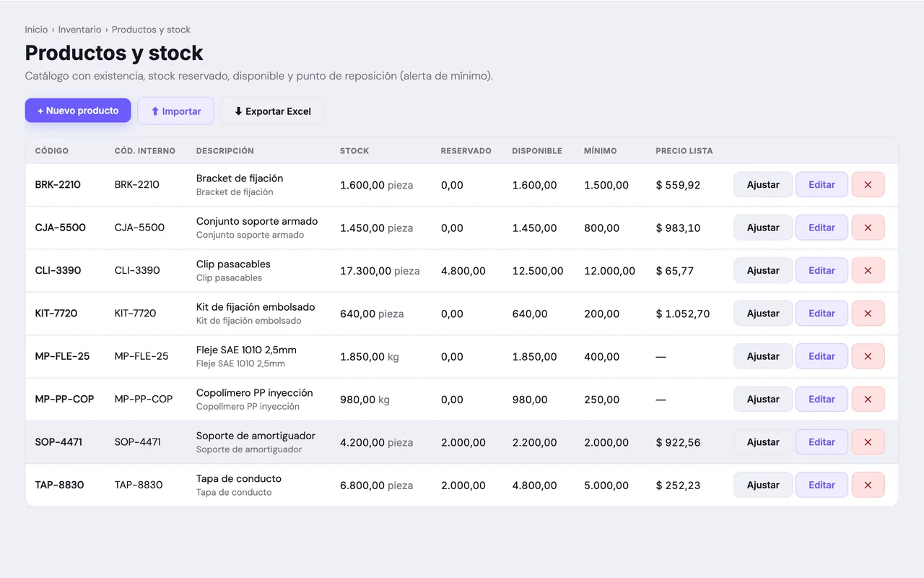Remove the MP-FLE-25 row
Viewport: 924px width, 578px height.
[x=868, y=356]
